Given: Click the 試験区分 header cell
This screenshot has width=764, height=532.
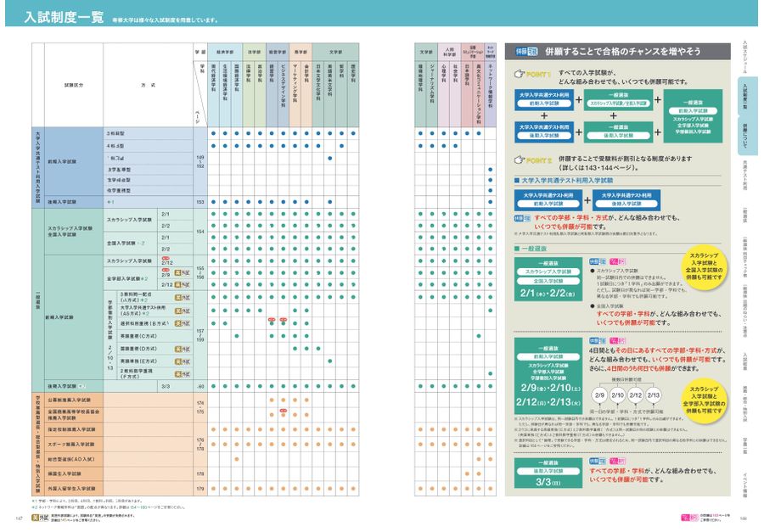Looking at the screenshot, I should (x=74, y=85).
